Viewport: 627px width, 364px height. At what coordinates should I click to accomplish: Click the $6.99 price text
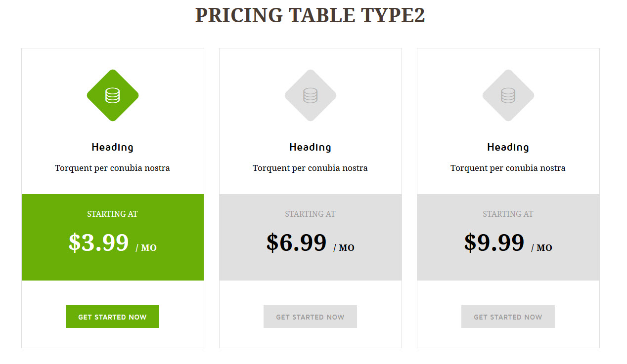click(297, 243)
